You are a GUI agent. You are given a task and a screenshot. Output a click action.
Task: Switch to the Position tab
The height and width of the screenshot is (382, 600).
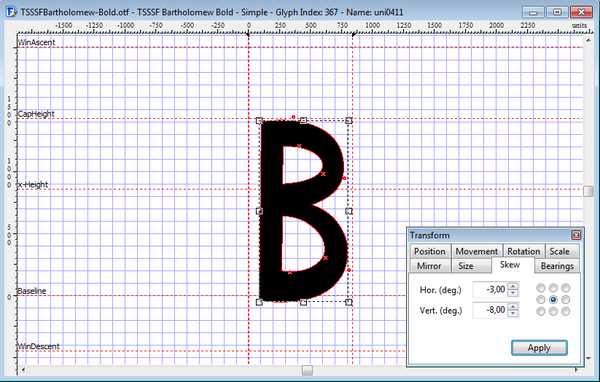tap(430, 251)
